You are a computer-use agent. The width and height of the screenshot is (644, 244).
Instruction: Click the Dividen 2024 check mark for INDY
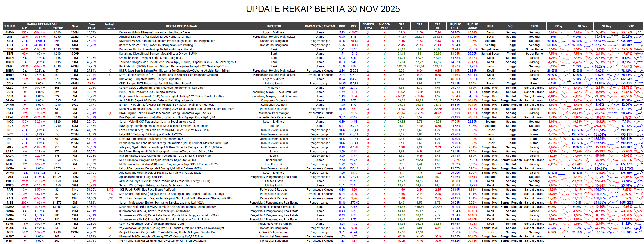pos(368,126)
